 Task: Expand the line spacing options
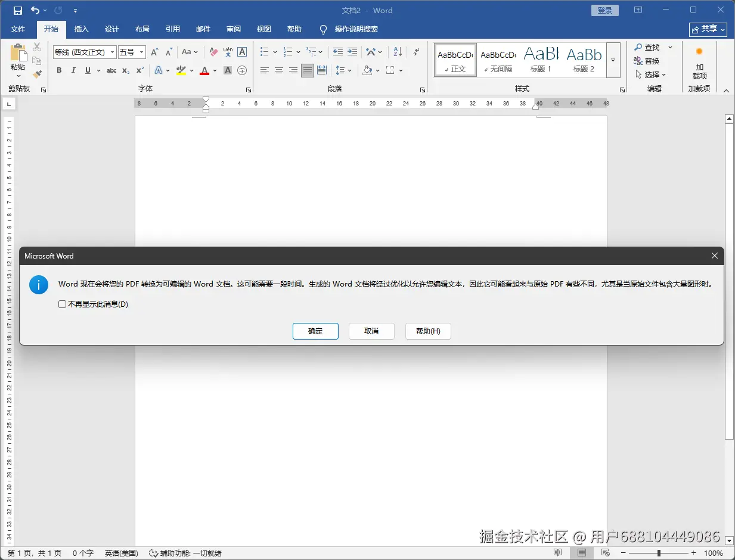349,70
